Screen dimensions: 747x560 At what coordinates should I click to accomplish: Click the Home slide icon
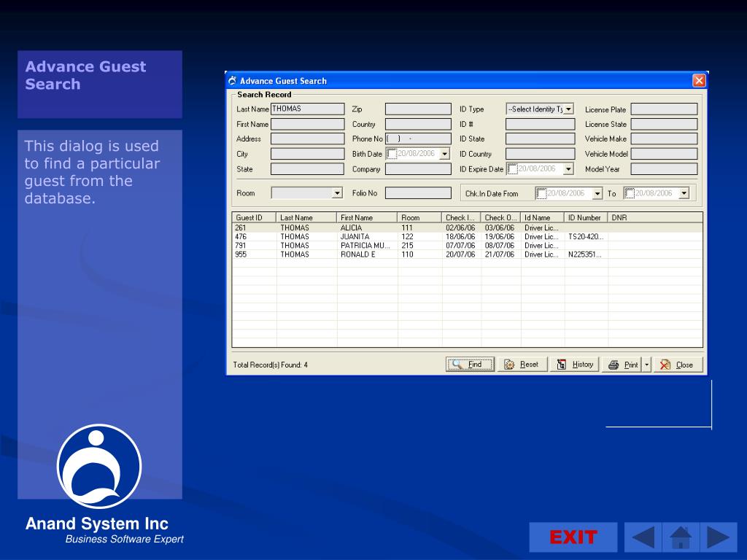point(681,537)
